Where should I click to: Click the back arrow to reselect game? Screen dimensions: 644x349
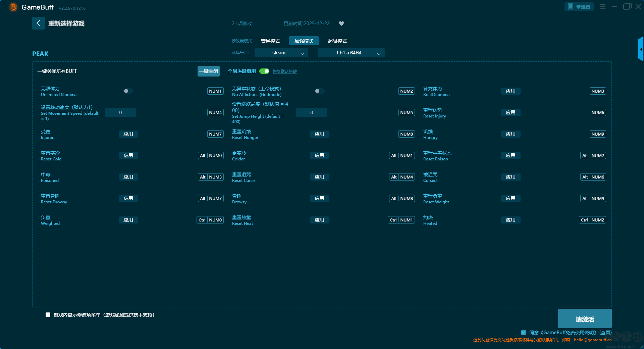click(38, 23)
